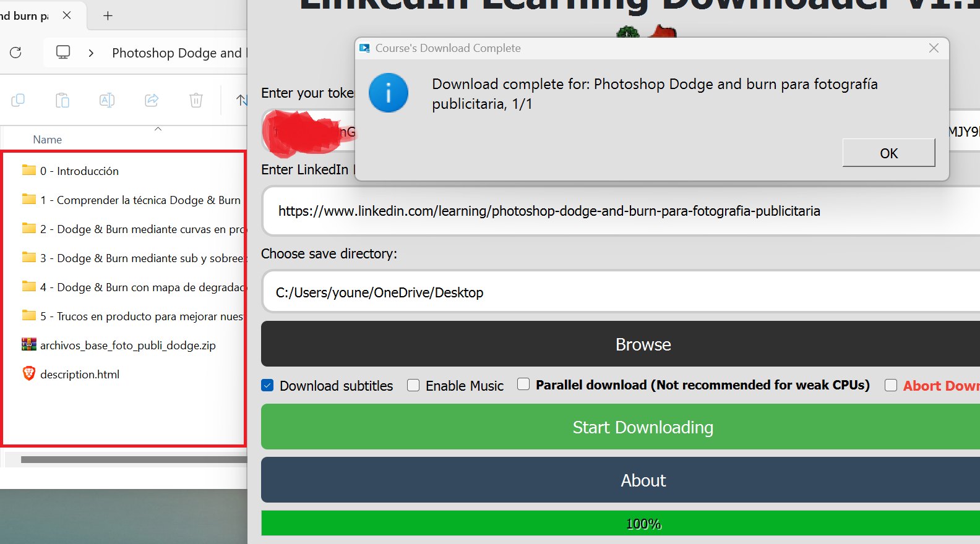The image size is (980, 544).
Task: Click OK in the Download Complete dialog
Action: (888, 153)
